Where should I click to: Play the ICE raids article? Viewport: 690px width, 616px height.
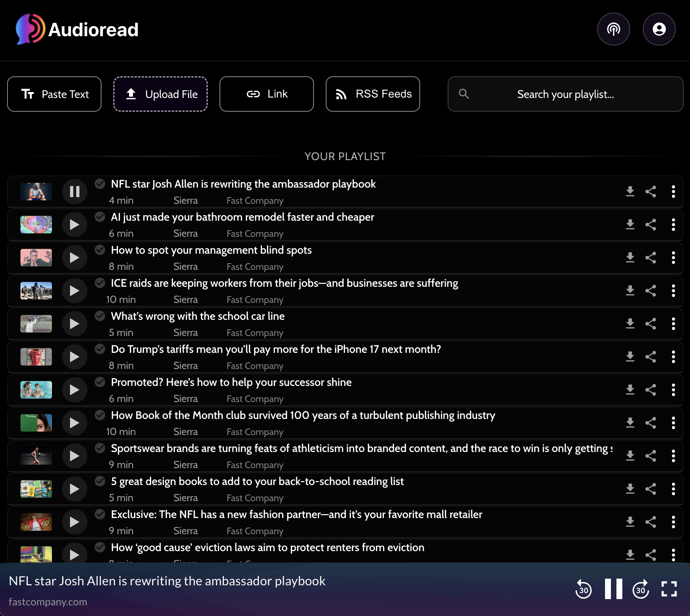coord(74,291)
